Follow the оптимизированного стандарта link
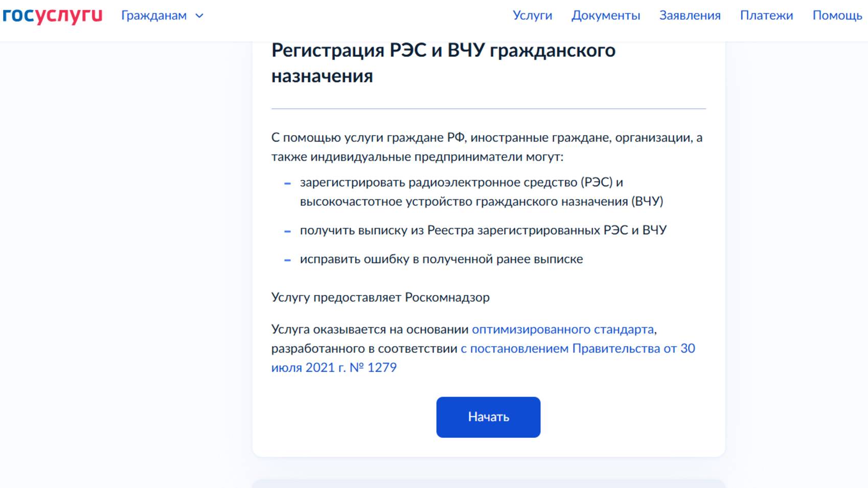This screenshot has width=868, height=488. click(x=562, y=329)
